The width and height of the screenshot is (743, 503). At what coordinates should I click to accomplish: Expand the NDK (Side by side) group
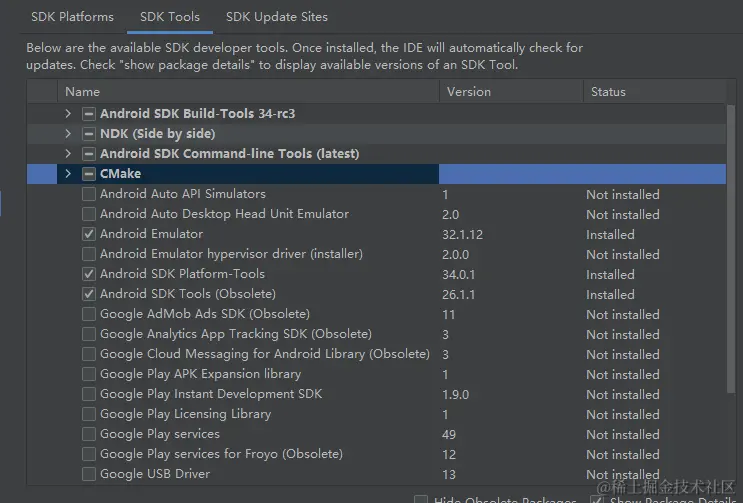67,134
